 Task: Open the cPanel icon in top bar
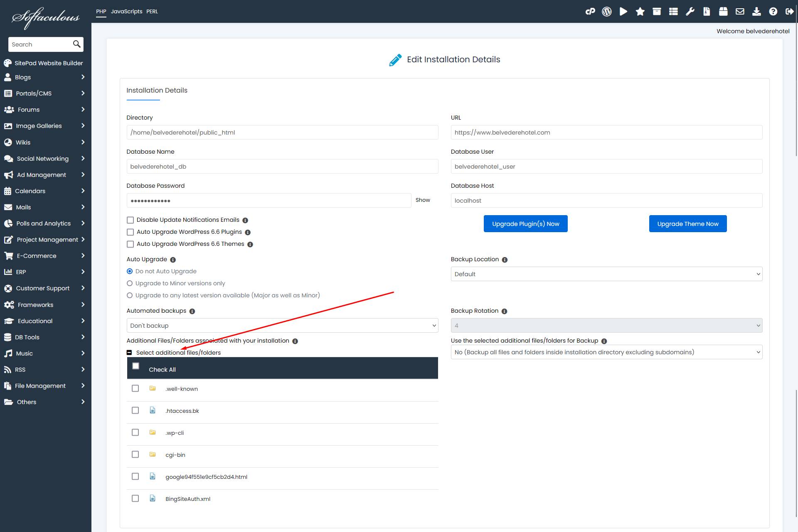point(590,12)
